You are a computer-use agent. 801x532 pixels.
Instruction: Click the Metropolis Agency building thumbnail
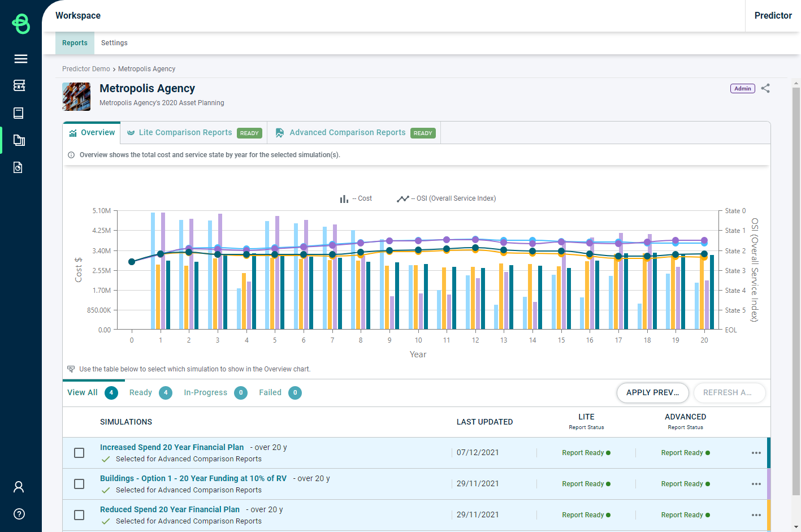76,97
